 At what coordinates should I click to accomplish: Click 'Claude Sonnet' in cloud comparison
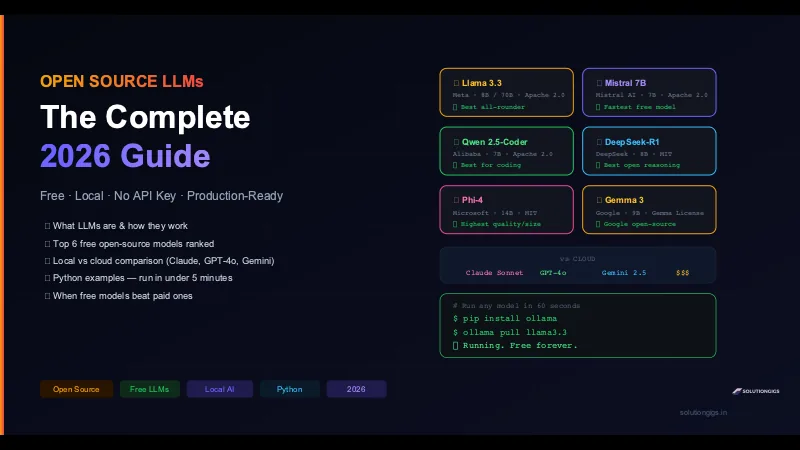click(494, 273)
